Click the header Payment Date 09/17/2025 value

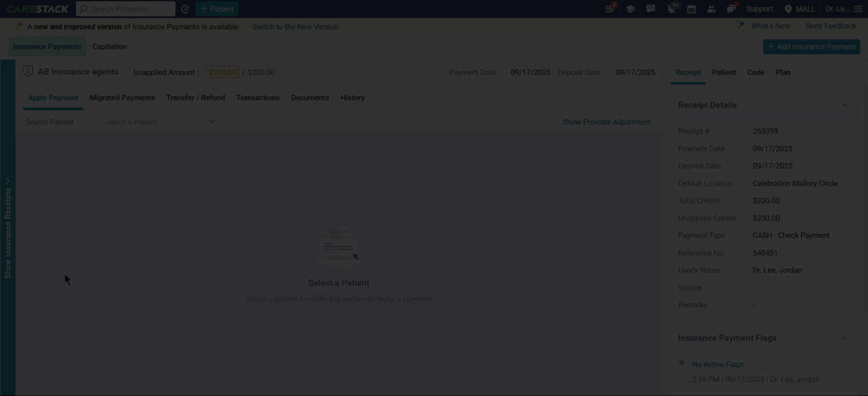[x=530, y=73]
